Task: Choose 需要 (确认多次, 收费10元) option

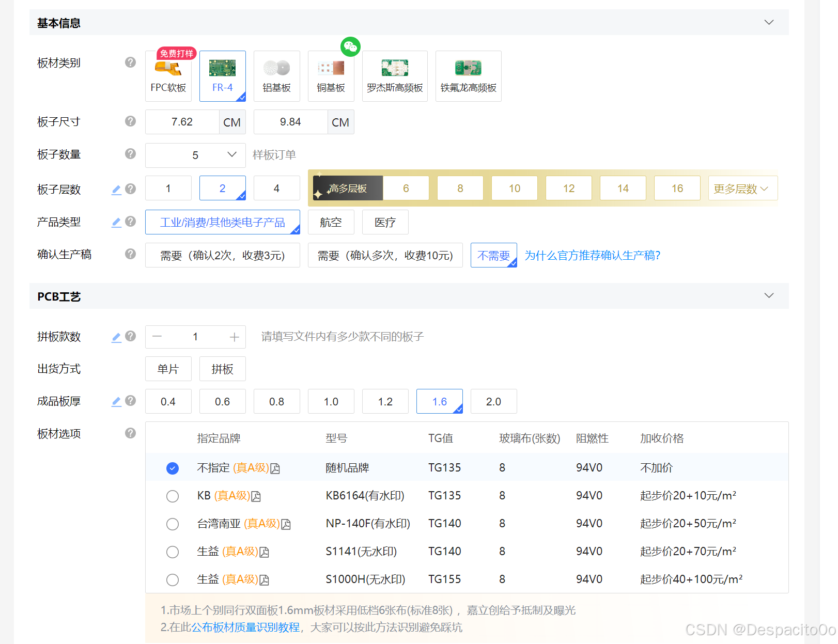Action: click(x=385, y=255)
